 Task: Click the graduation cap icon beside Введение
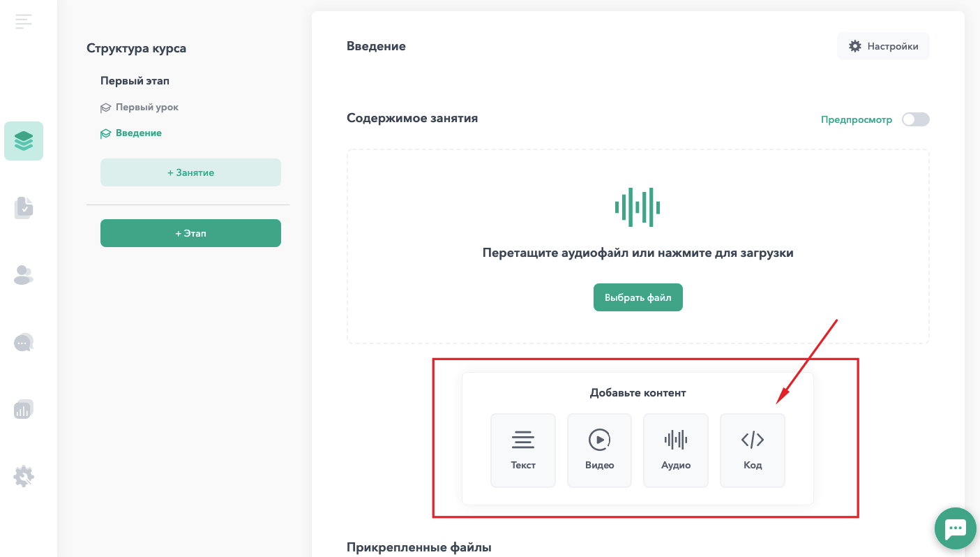pos(106,133)
